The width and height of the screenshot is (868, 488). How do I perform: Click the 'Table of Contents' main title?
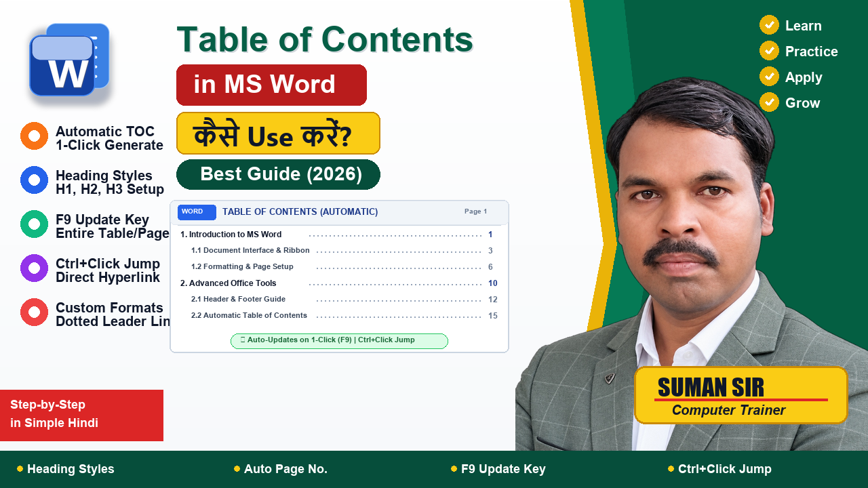(x=325, y=39)
